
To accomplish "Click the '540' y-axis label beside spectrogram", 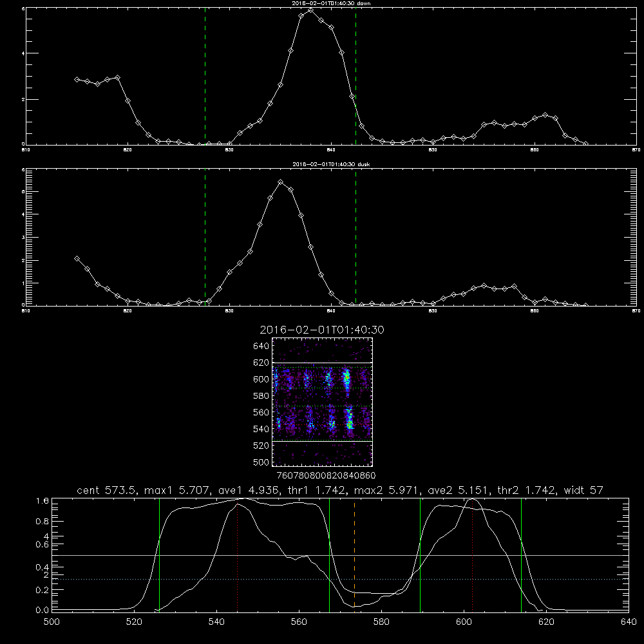I will click(x=261, y=429).
